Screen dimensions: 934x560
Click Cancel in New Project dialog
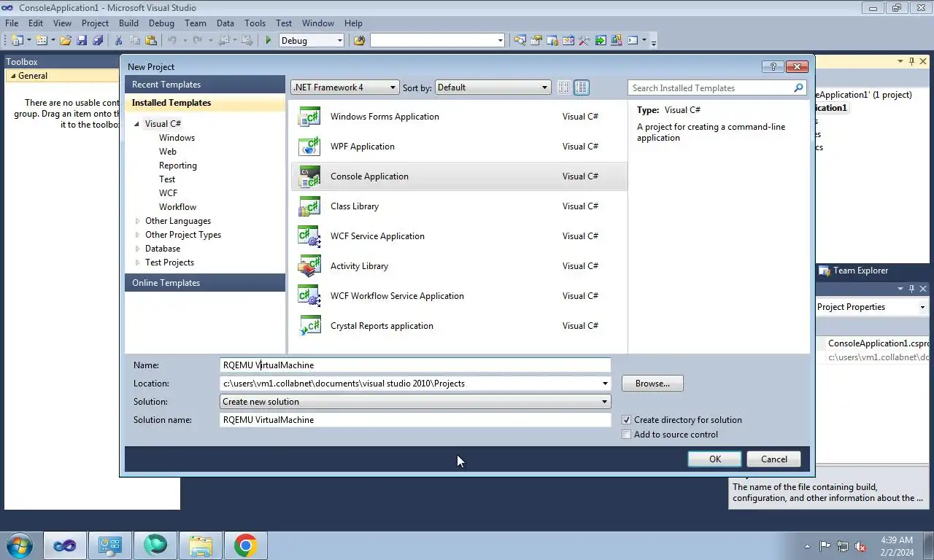[773, 459]
